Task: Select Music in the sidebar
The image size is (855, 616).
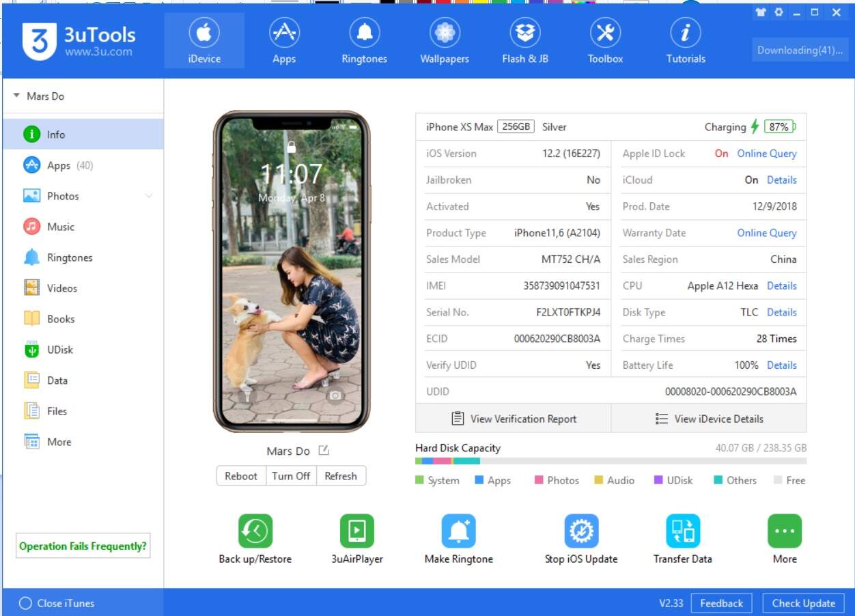Action: click(83, 227)
